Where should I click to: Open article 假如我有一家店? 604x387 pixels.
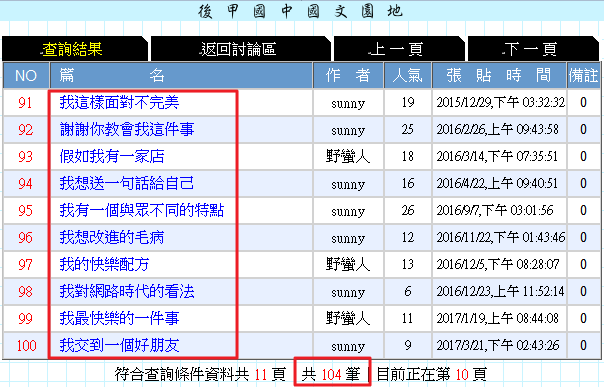point(112,156)
